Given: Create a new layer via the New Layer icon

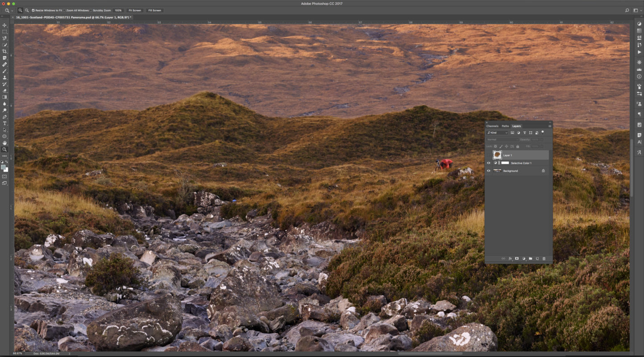Looking at the screenshot, I should pyautogui.click(x=537, y=258).
